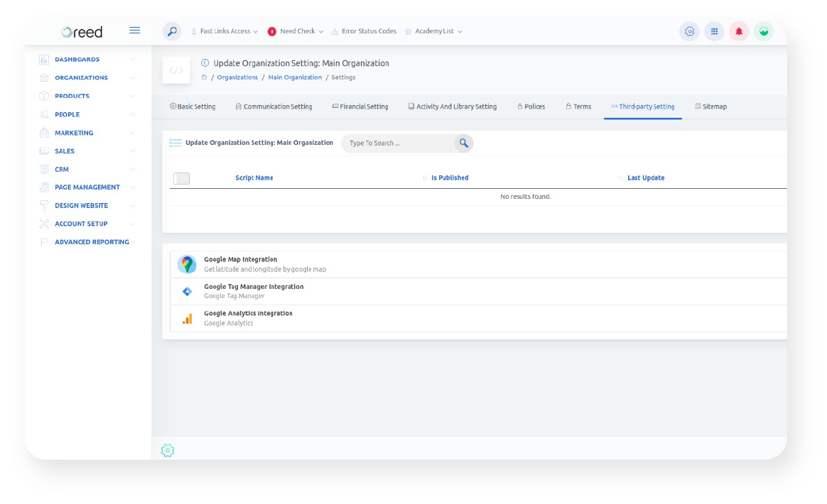
Task: Open Google Analytics Integration row
Action: point(478,319)
